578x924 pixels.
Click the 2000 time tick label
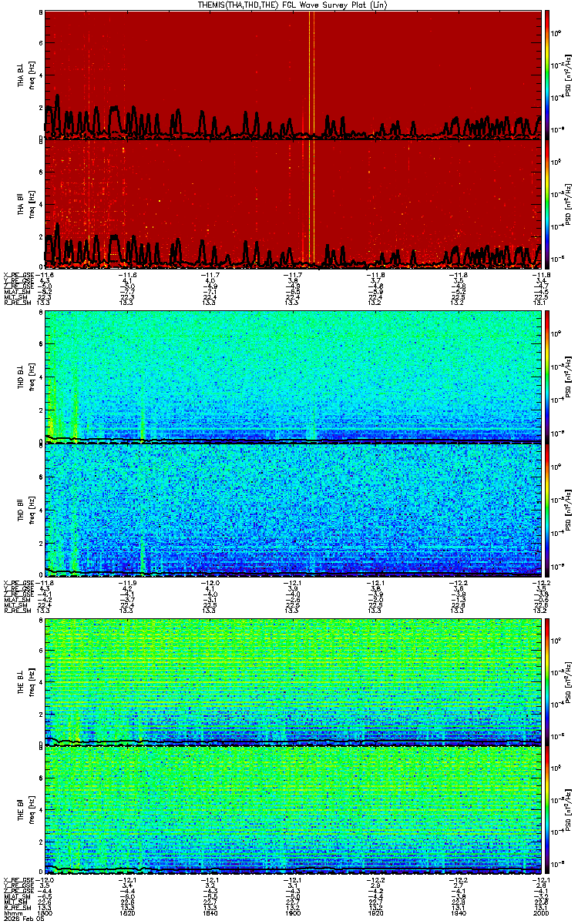click(540, 913)
